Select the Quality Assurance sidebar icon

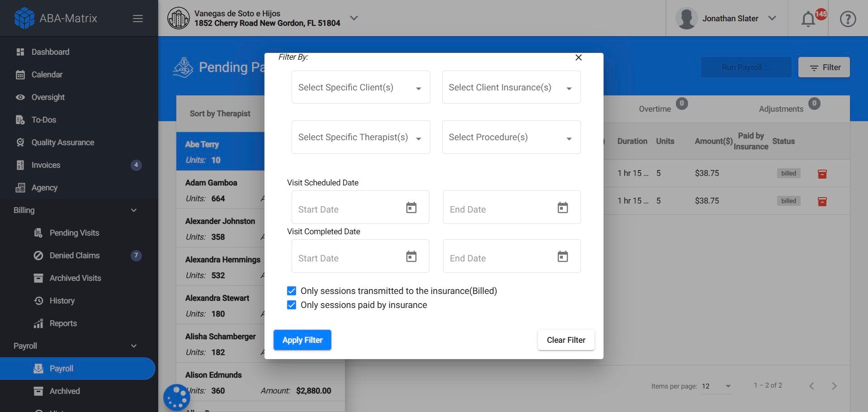click(x=20, y=142)
